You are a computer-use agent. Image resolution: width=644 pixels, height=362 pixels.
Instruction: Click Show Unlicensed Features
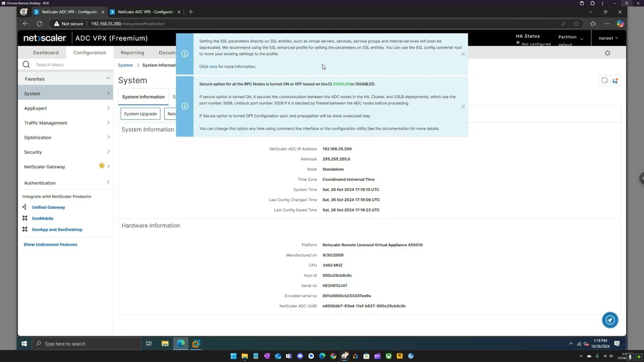[x=50, y=244]
